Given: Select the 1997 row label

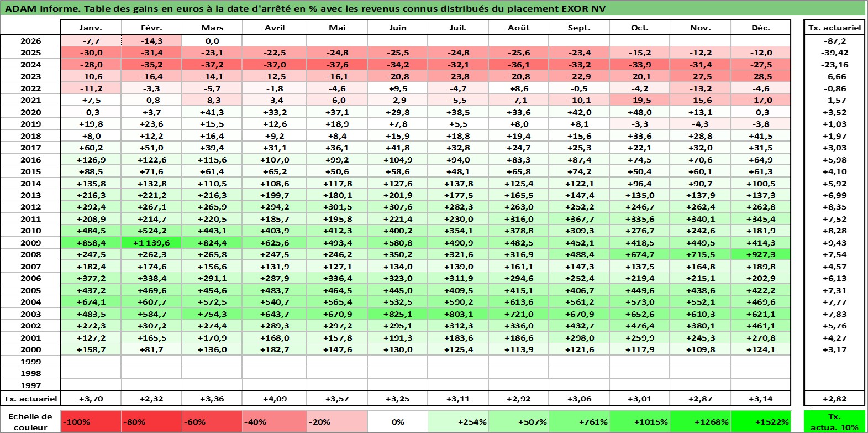Looking at the screenshot, I should [30, 385].
